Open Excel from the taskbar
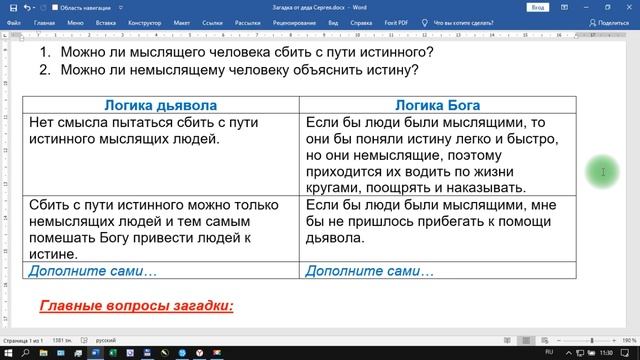The height and width of the screenshot is (360, 640). coord(113,353)
